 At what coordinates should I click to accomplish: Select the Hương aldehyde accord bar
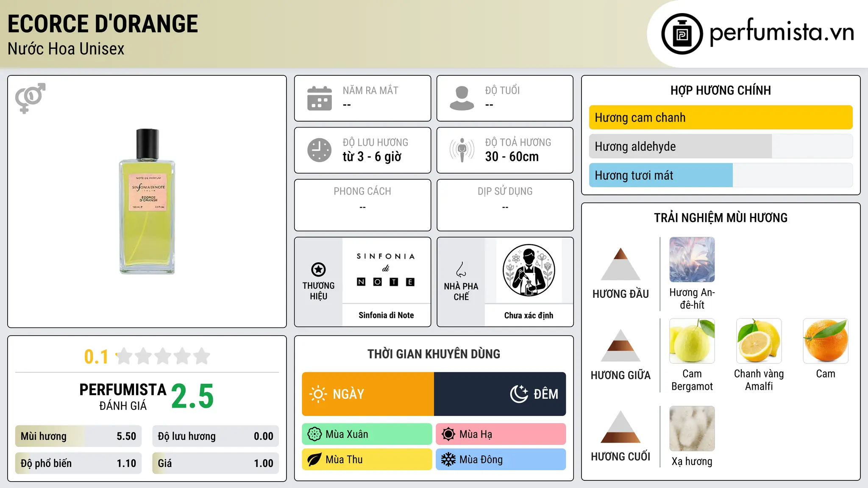tap(721, 147)
